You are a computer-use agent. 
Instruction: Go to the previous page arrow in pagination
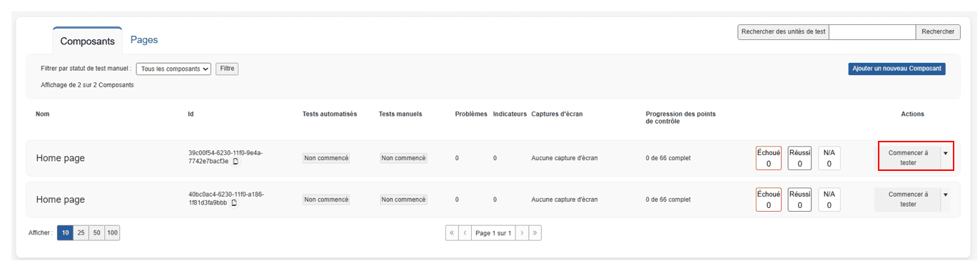point(465,233)
